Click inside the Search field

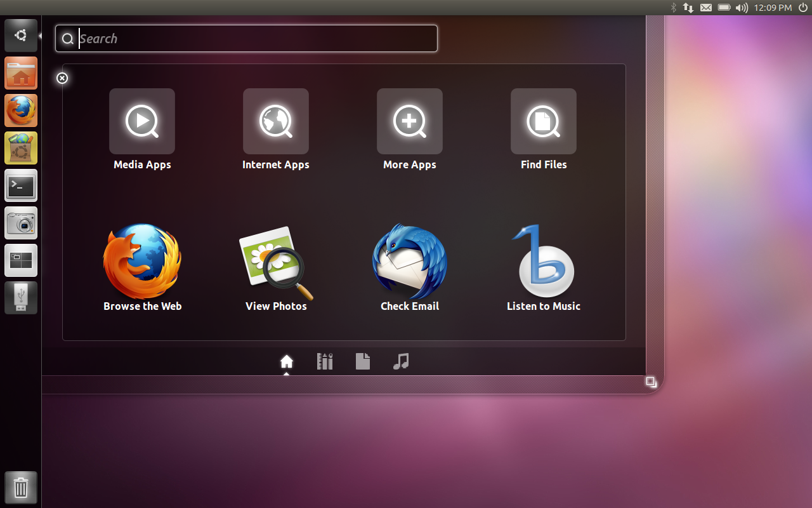[246, 38]
